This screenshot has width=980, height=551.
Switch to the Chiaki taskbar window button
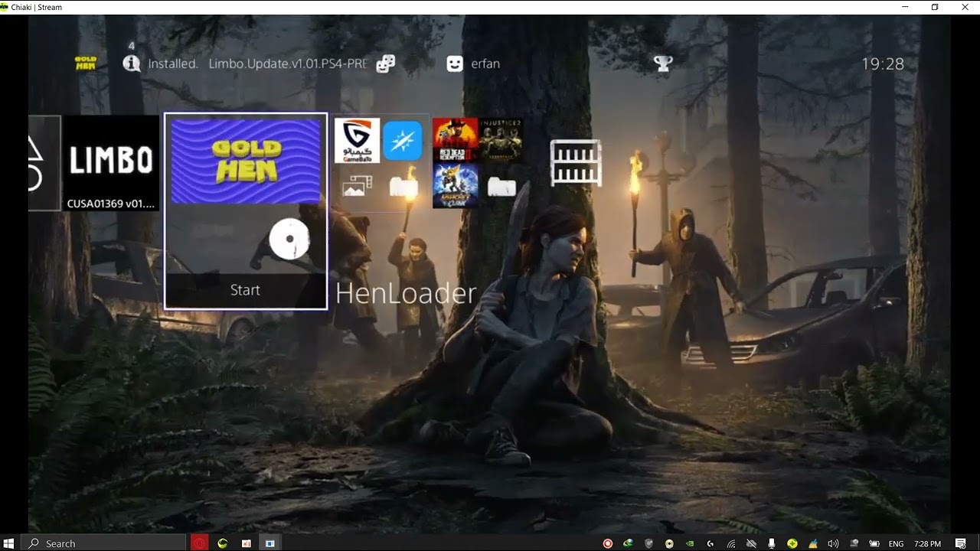(270, 543)
